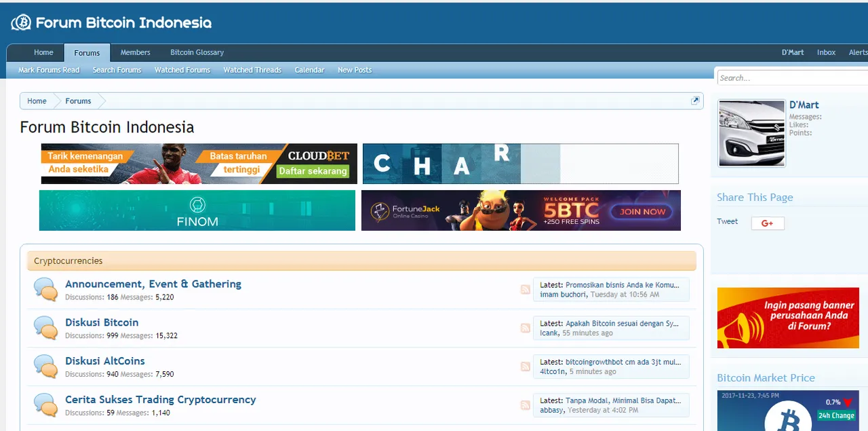Image resolution: width=868 pixels, height=431 pixels.
Task: Open D'Mart profile name link in sidebar
Action: [x=804, y=105]
